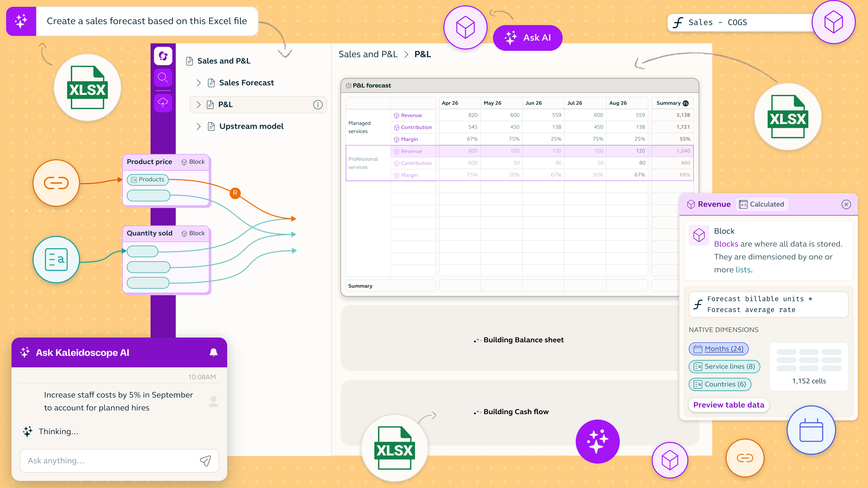This screenshot has height=488, width=868.
Task: Click Preview table data
Action: pyautogui.click(x=729, y=405)
